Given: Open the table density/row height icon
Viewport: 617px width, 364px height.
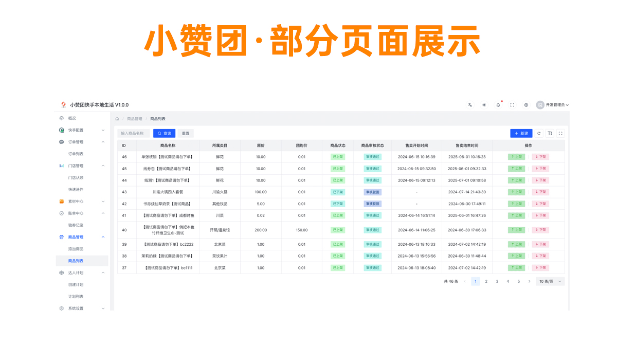Looking at the screenshot, I should [x=550, y=133].
